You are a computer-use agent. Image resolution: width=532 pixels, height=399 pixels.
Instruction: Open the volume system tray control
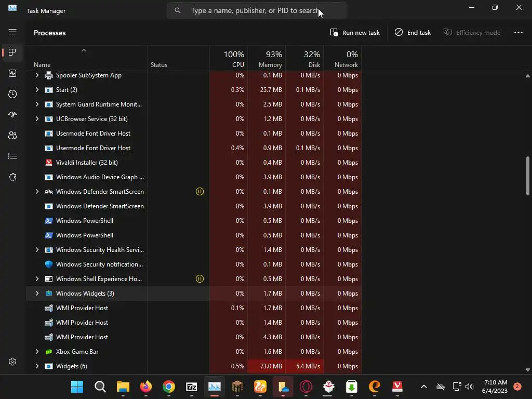[469, 387]
